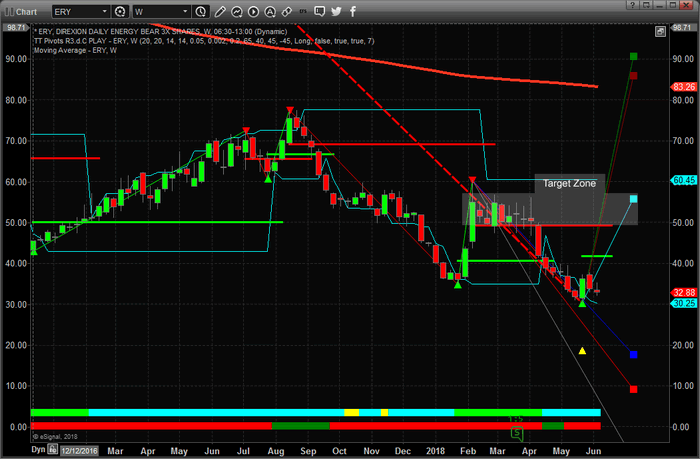Select the blue square projection marker near 18
This screenshot has height=459, width=700.
633,355
